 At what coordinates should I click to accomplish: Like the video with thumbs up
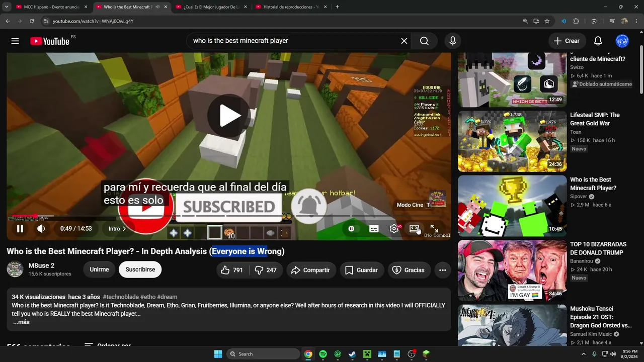click(232, 270)
